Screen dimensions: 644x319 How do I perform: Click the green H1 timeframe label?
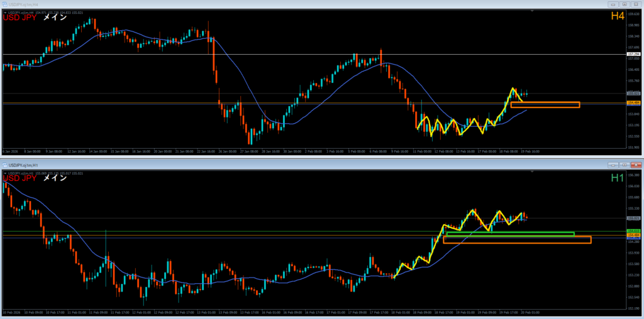click(x=618, y=178)
